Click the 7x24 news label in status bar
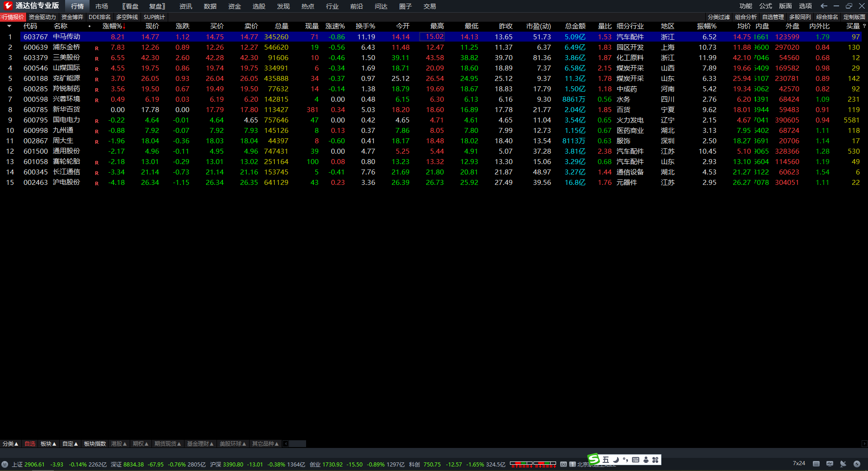 click(799, 463)
